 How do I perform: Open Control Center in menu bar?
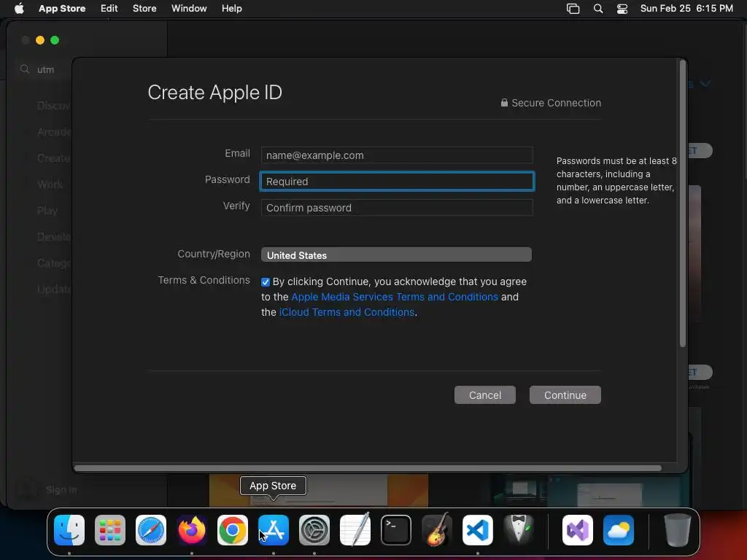[x=622, y=8]
